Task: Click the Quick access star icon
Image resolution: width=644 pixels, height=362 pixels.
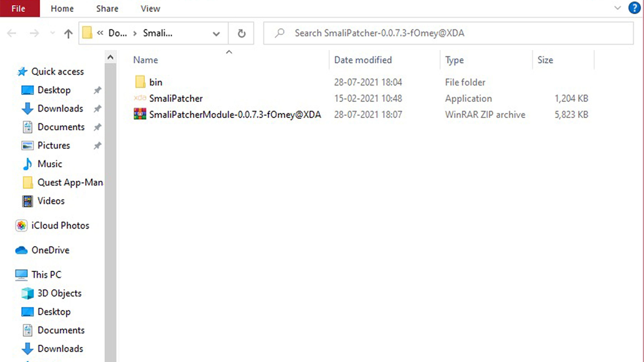Action: [22, 71]
